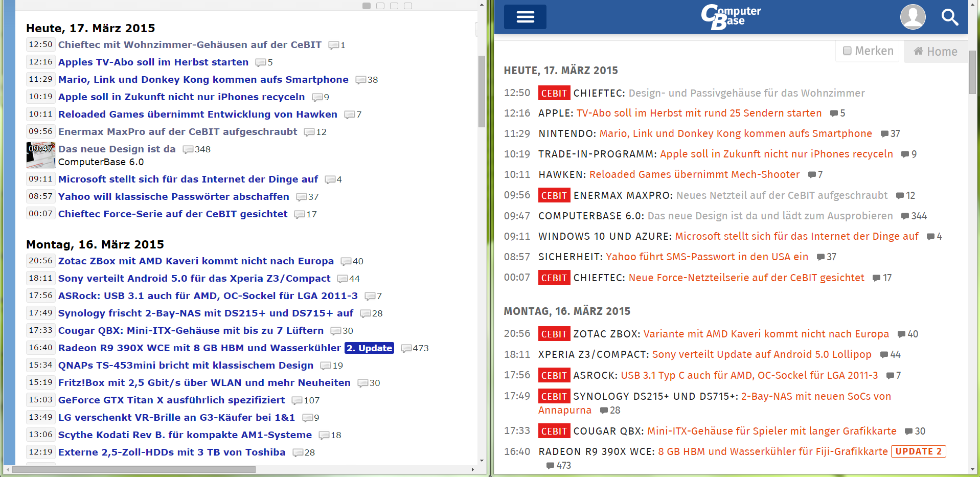Click the search magnifier icon
The width and height of the screenshot is (980, 477).
click(950, 17)
